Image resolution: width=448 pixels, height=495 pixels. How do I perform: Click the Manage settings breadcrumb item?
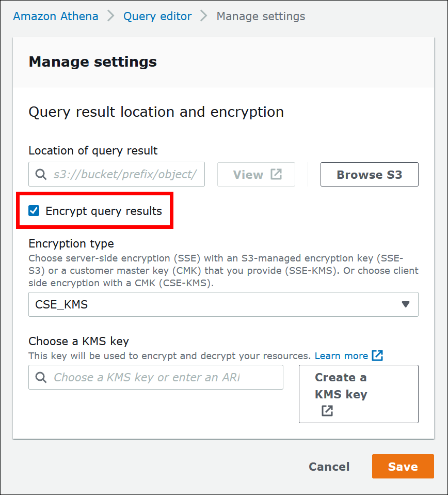click(261, 16)
